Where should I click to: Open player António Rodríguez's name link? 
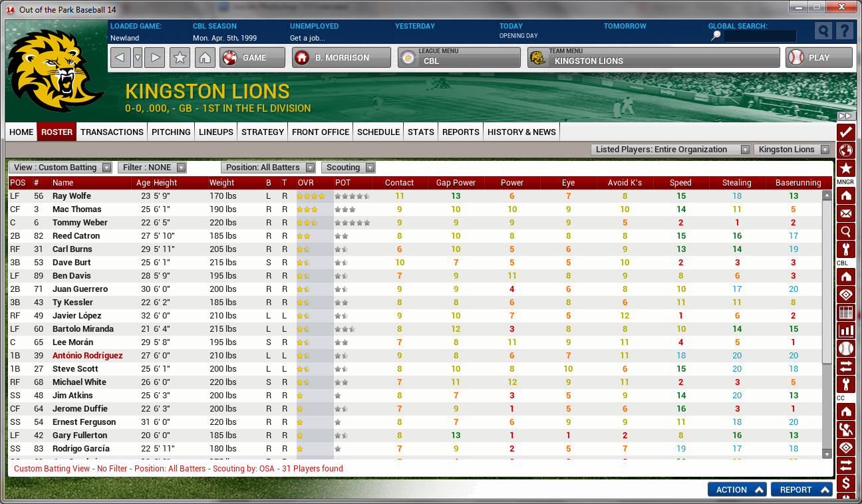coord(88,356)
